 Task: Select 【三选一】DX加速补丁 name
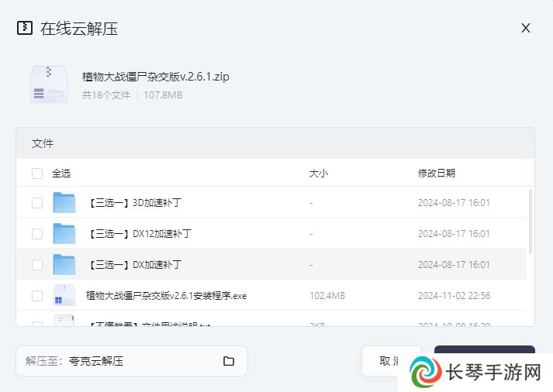pos(134,265)
